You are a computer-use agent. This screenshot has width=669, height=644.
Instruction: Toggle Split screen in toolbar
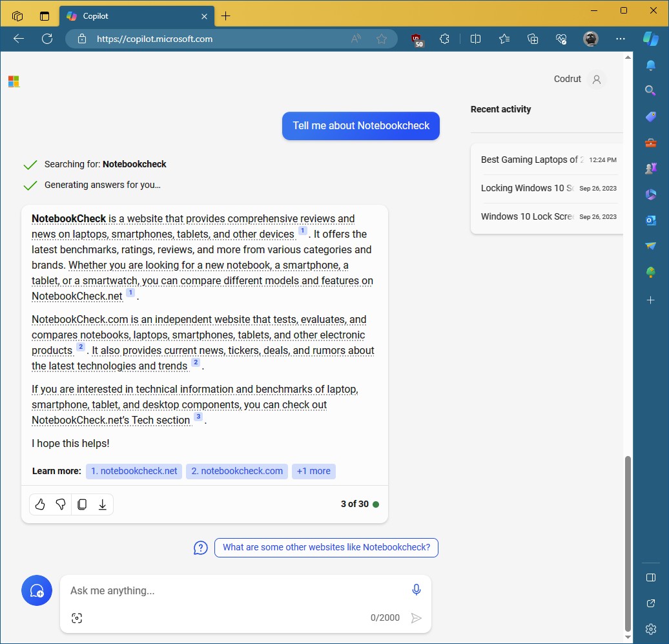pyautogui.click(x=475, y=39)
